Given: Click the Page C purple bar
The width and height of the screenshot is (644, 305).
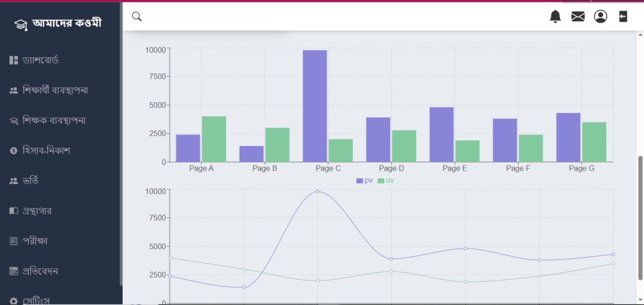Looking at the screenshot, I should [314, 106].
